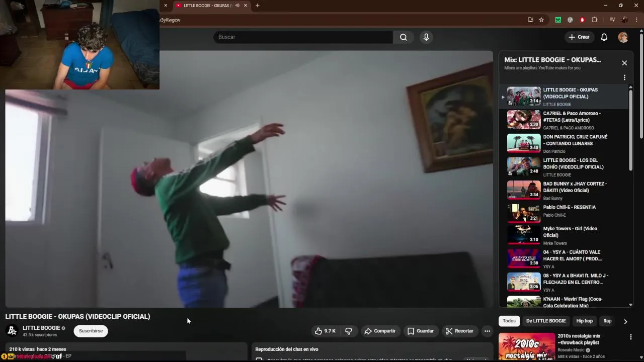Click Reproducción del chat en vivo header

pyautogui.click(x=287, y=349)
